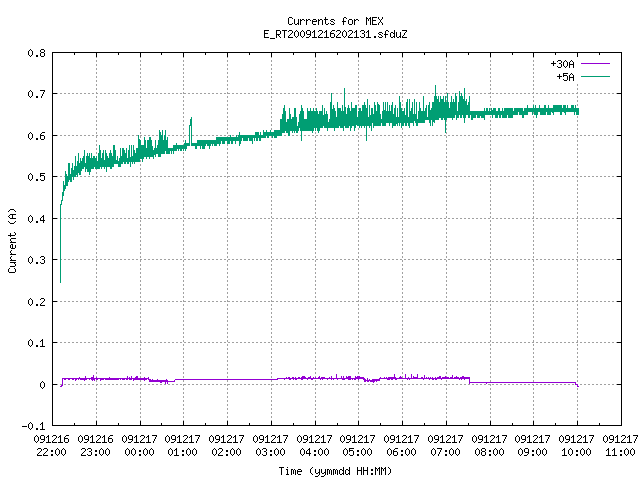The image size is (640, 480).
Task: Click the green +5A legend line sample
Action: (x=595, y=76)
